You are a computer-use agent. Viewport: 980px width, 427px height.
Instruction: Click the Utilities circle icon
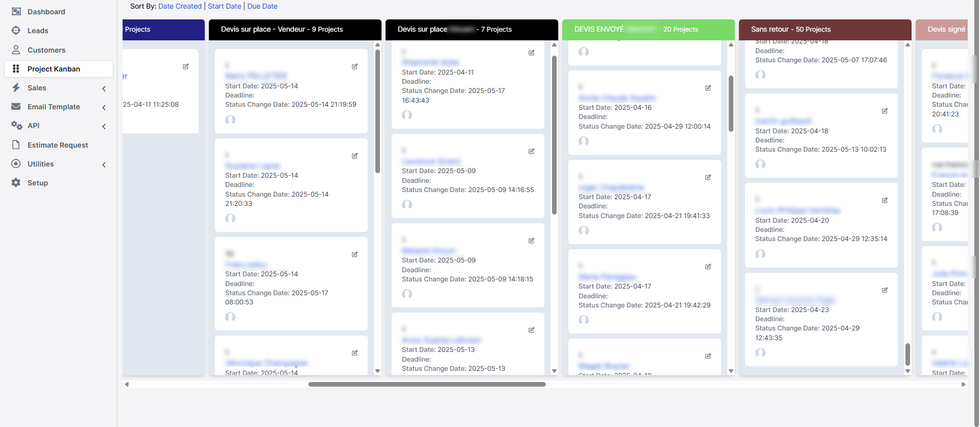click(x=16, y=163)
